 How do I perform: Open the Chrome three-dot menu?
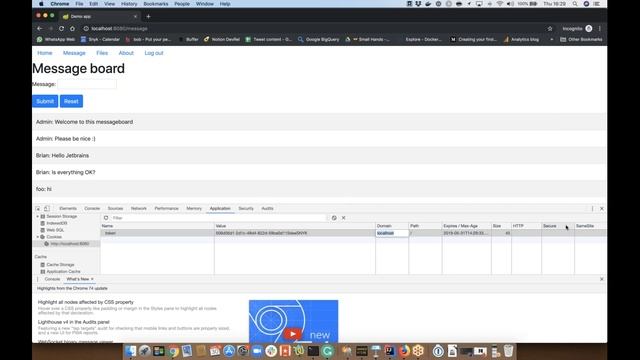click(600, 29)
